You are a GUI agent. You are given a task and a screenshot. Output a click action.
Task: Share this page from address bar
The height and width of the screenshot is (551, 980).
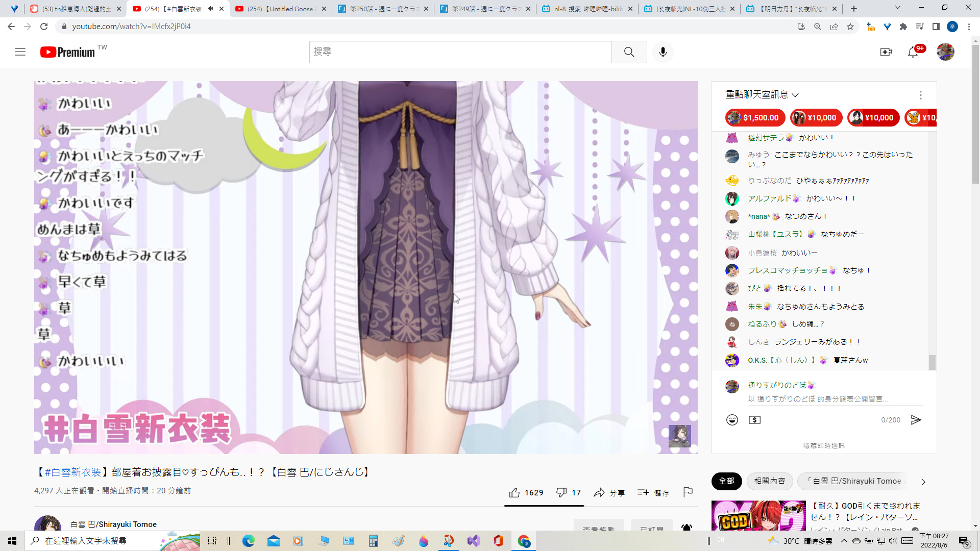click(x=834, y=27)
